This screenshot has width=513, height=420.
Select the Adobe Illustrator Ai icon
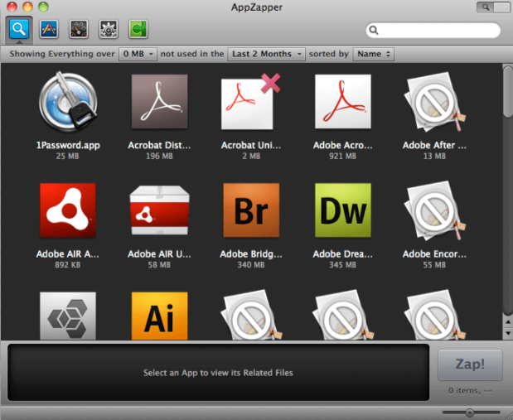pyautogui.click(x=159, y=316)
